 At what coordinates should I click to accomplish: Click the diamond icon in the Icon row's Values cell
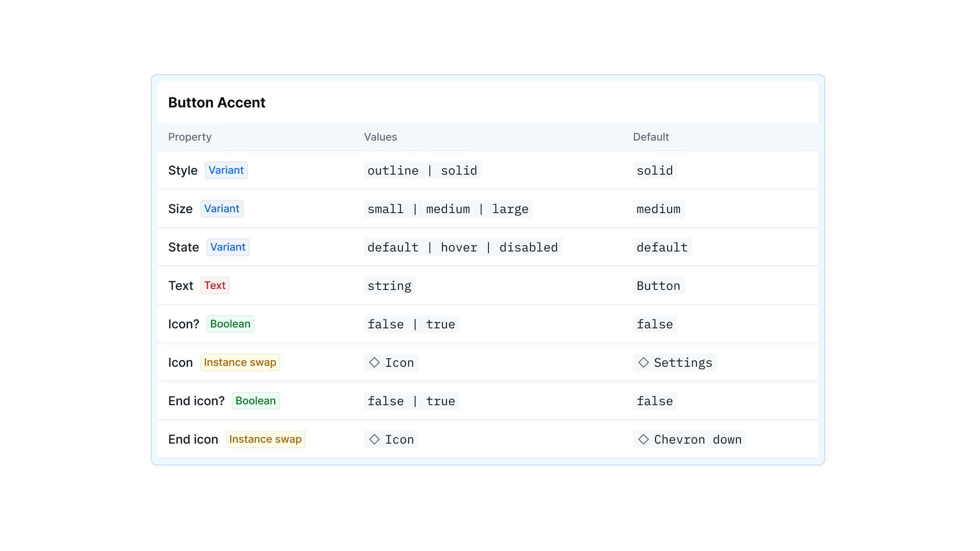tap(374, 362)
